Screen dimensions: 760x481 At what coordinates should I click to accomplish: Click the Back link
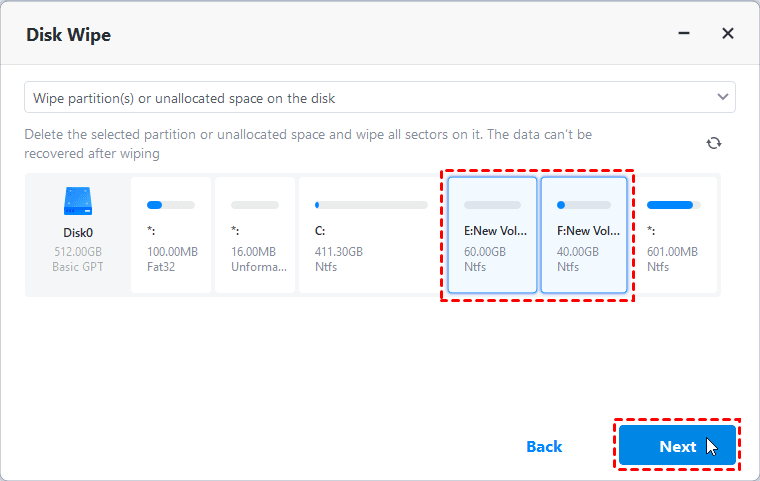[x=544, y=446]
